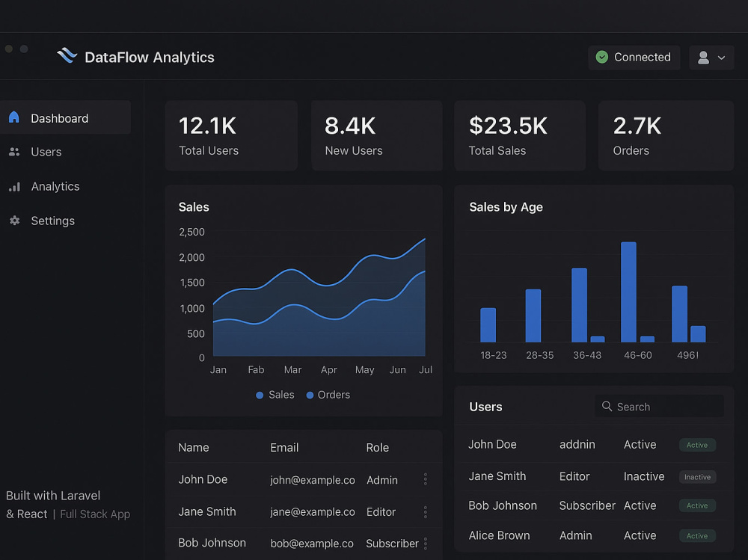
Task: Focus the Users Search field
Action: coord(659,407)
